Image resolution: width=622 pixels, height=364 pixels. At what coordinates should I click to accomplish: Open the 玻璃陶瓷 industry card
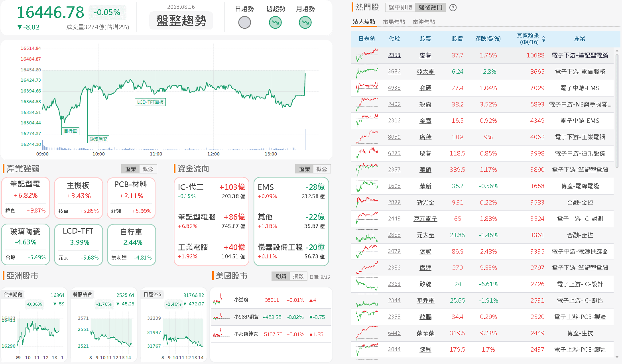coord(26,244)
